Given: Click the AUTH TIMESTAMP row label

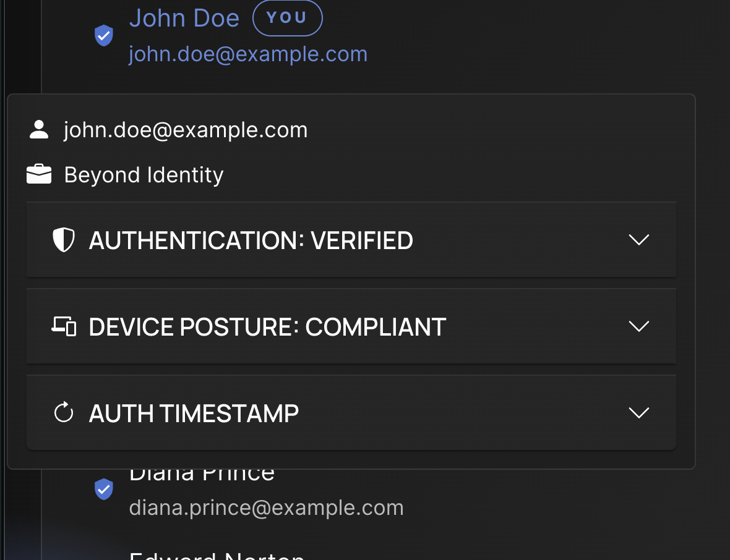Looking at the screenshot, I should [194, 413].
